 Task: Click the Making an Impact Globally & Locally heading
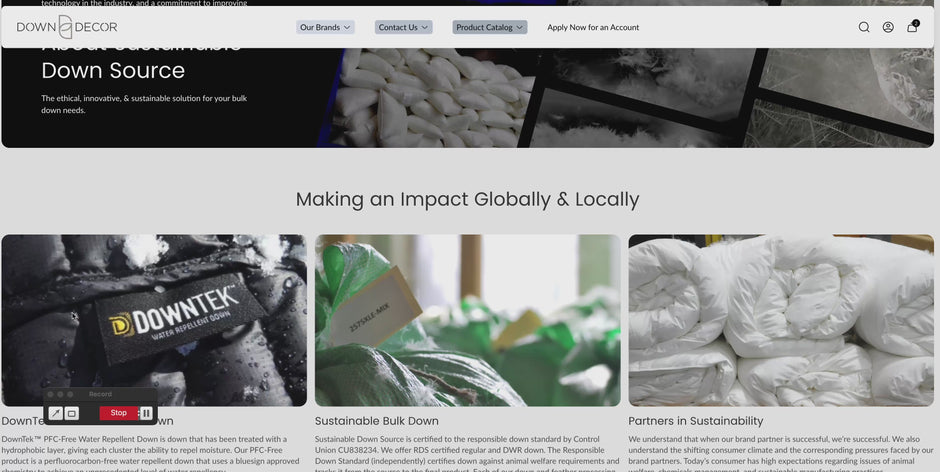coord(468,199)
